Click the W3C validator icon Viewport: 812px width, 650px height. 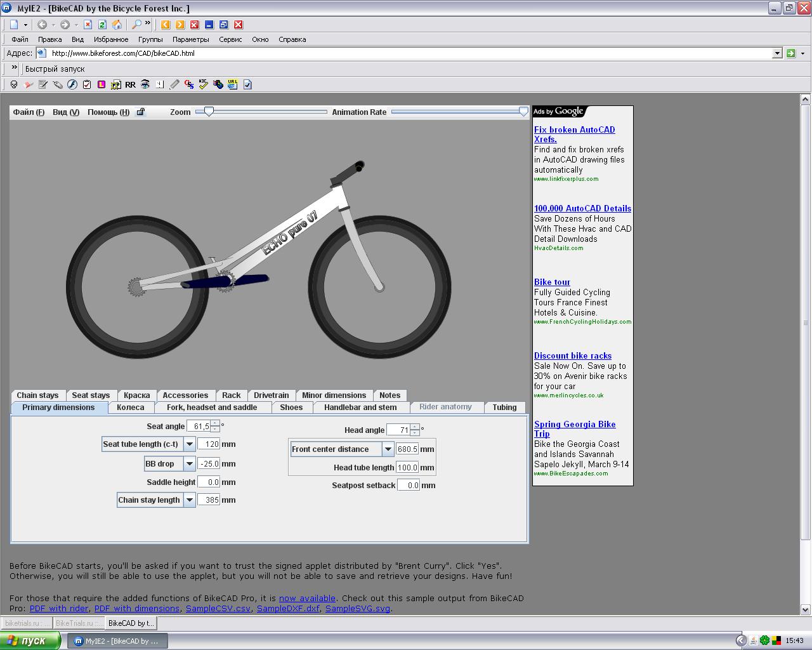pyautogui.click(x=203, y=84)
